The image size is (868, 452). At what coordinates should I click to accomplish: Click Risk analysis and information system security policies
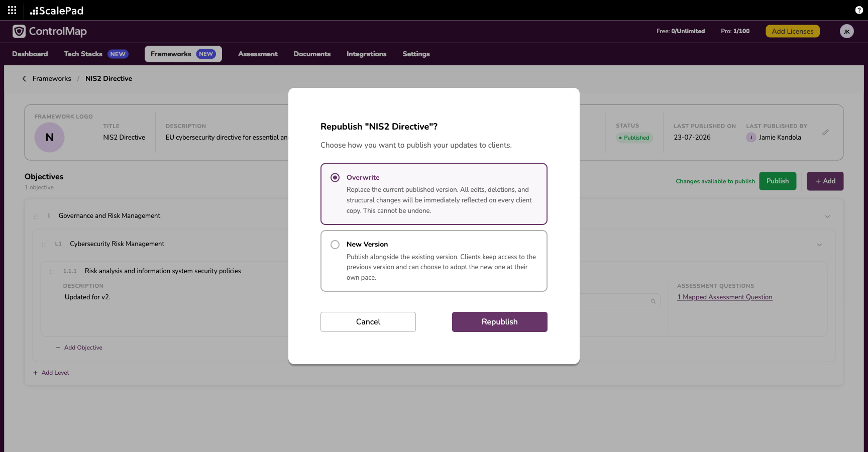pyautogui.click(x=163, y=271)
